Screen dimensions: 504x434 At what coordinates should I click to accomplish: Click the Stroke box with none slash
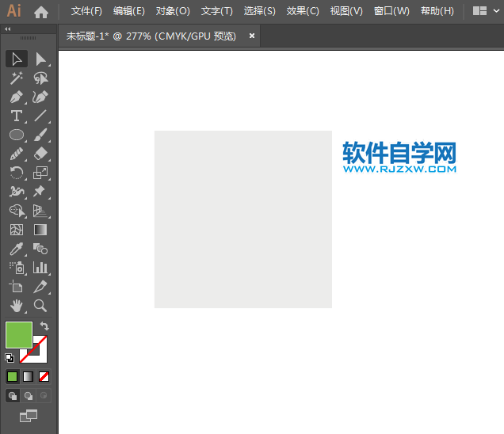(x=40, y=356)
